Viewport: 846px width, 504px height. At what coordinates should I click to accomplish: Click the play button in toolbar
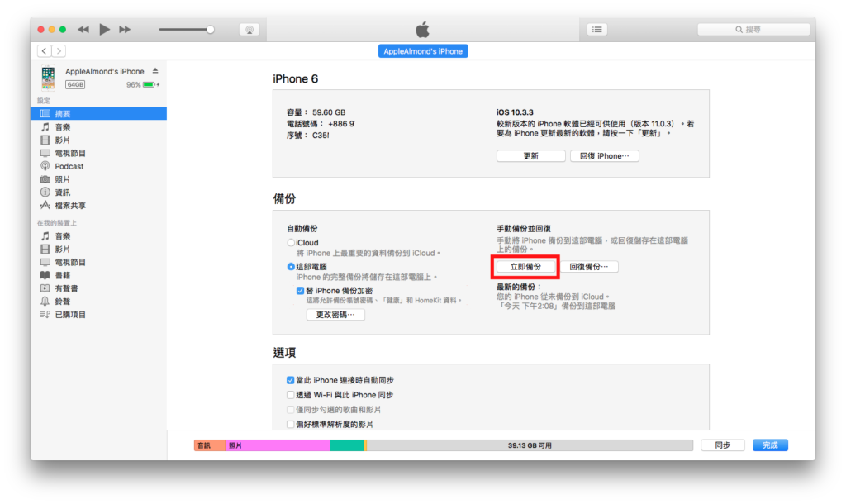point(105,29)
